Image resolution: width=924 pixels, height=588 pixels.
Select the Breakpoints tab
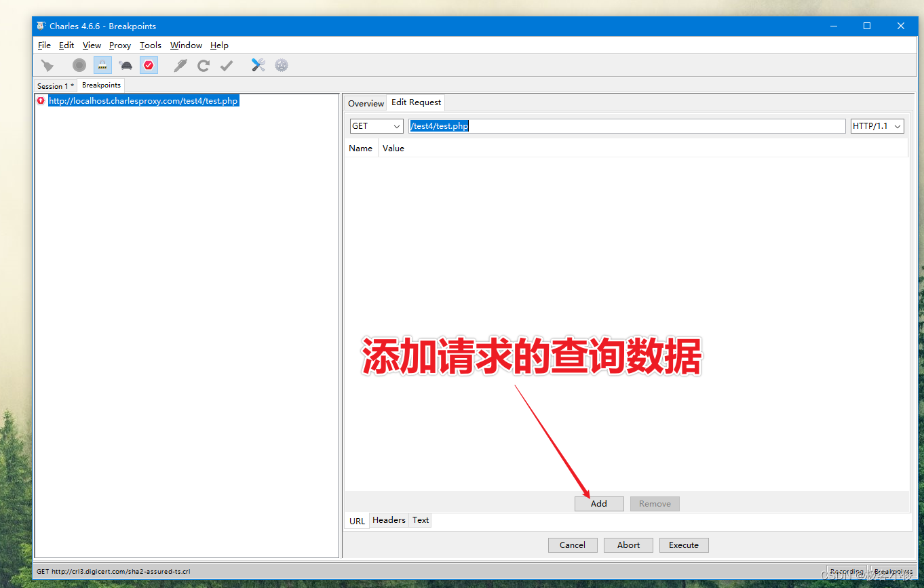coord(101,85)
